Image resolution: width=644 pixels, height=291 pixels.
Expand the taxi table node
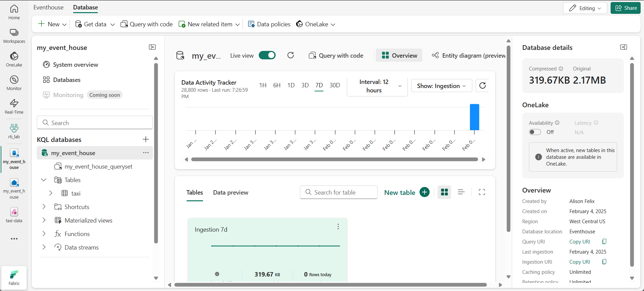(x=51, y=193)
